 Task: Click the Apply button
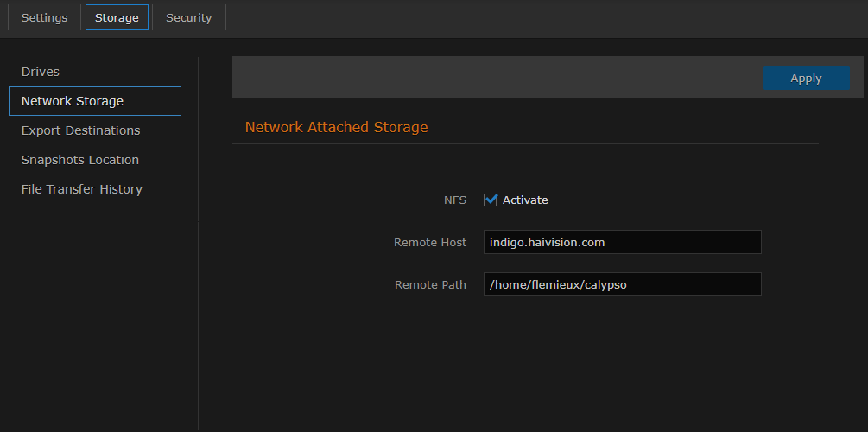point(806,78)
